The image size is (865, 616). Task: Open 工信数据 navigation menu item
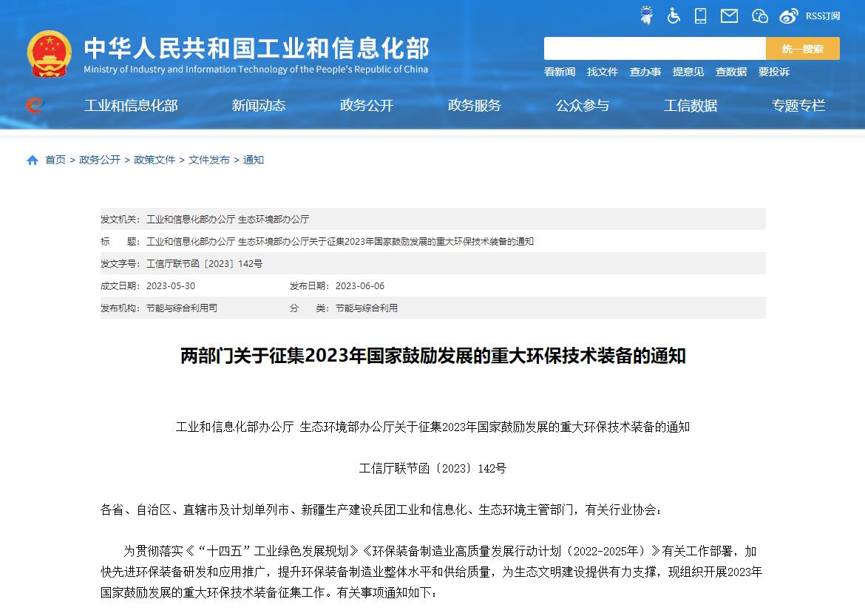pyautogui.click(x=690, y=106)
